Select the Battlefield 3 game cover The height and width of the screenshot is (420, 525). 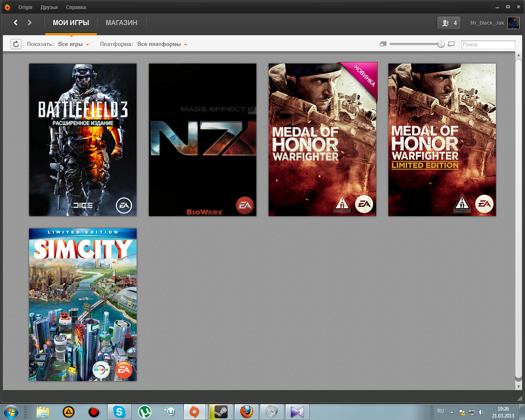[x=83, y=140]
